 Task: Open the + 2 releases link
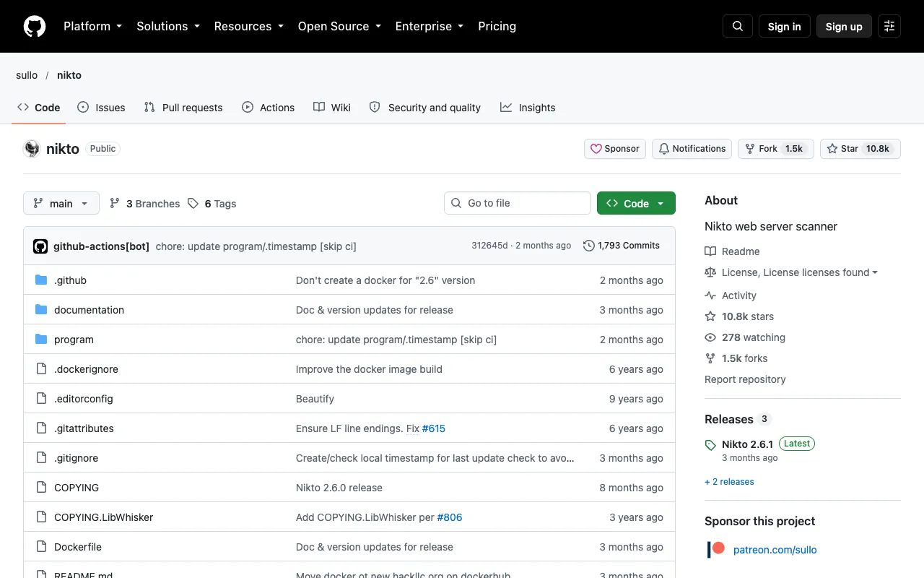point(729,482)
